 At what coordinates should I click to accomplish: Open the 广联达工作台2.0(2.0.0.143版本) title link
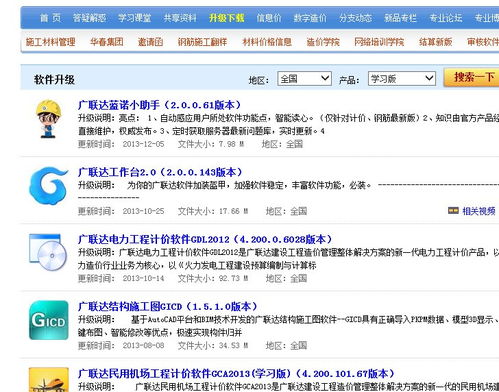160,172
